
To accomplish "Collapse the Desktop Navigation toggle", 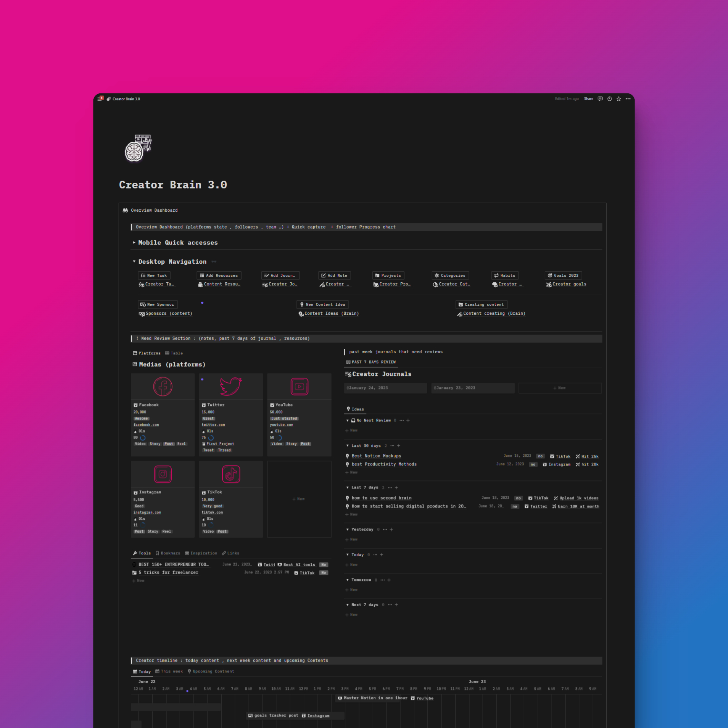I will click(134, 261).
